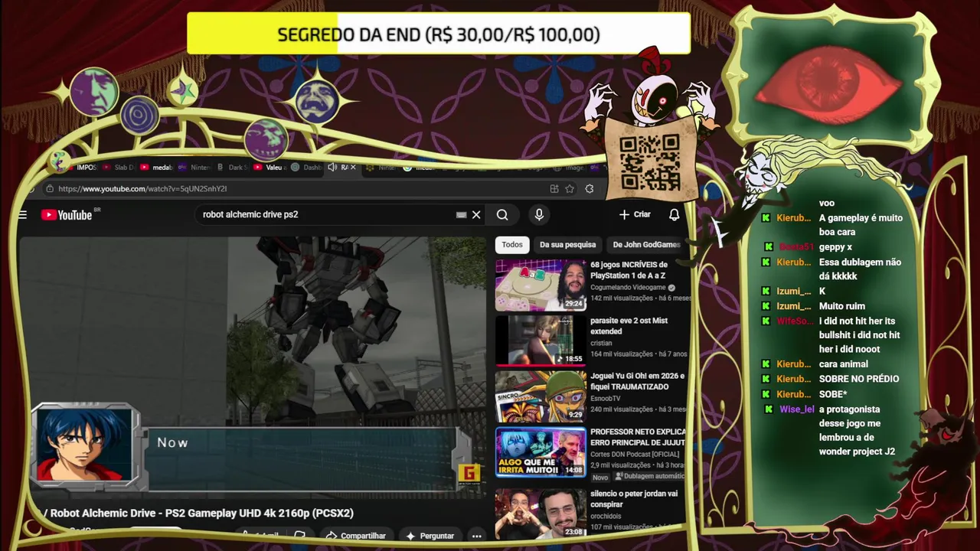980x551 pixels.
Task: Click chat message 'A gameplay é muito boa cara'
Action: (x=861, y=225)
